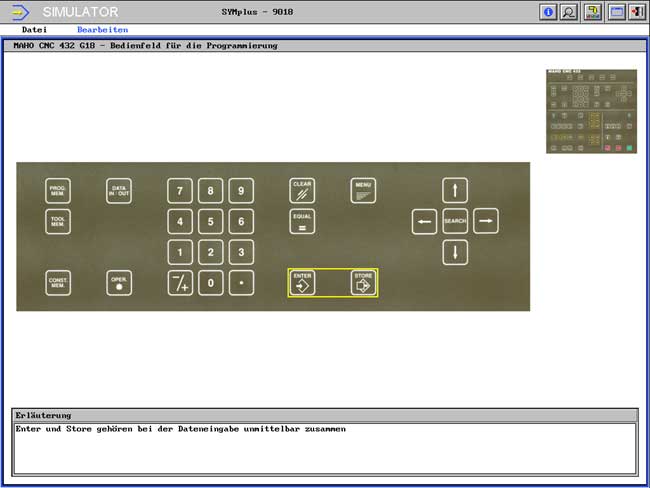The image size is (650, 488).
Task: Click the blue info icon in the toolbar
Action: pyautogui.click(x=548, y=12)
